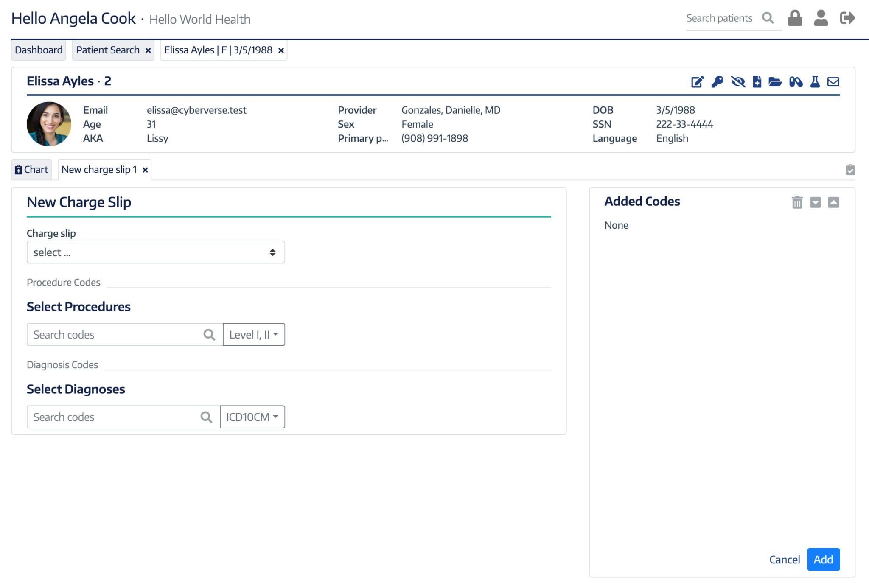The width and height of the screenshot is (869, 588).
Task: Click Elissa Ayles profile photo
Action: (49, 124)
